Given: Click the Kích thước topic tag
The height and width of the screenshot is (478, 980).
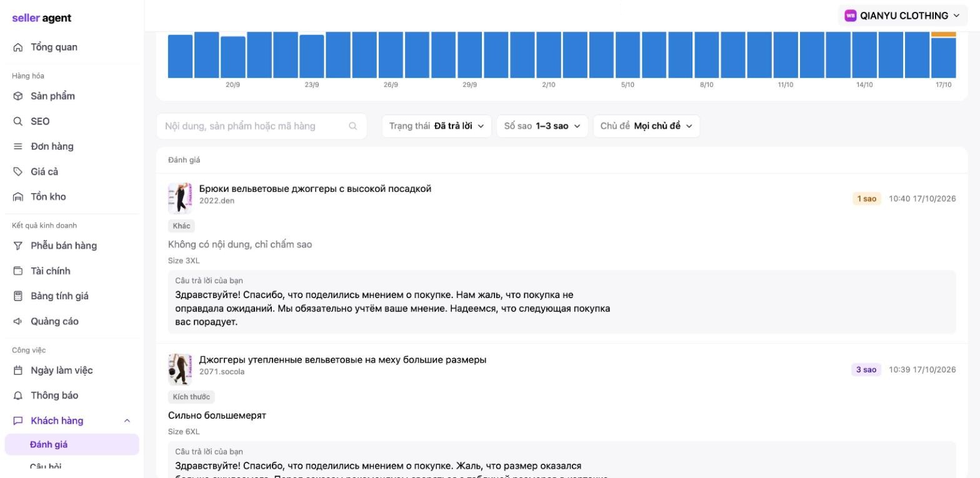Looking at the screenshot, I should pos(191,397).
